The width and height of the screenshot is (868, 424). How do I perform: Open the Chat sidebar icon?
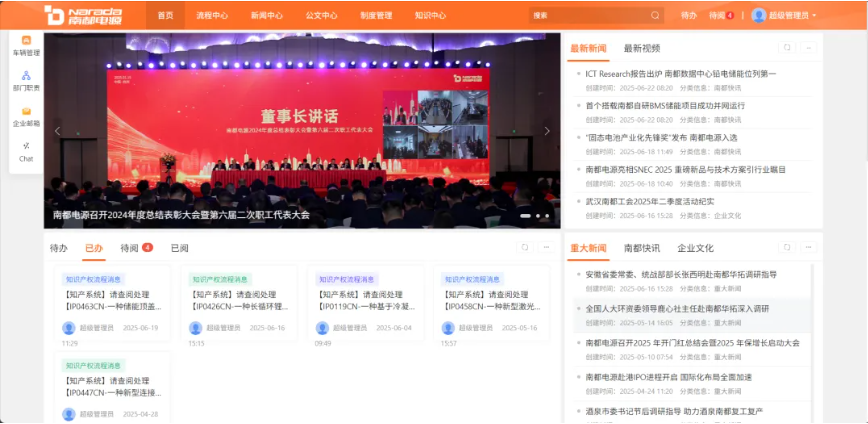pyautogui.click(x=26, y=146)
